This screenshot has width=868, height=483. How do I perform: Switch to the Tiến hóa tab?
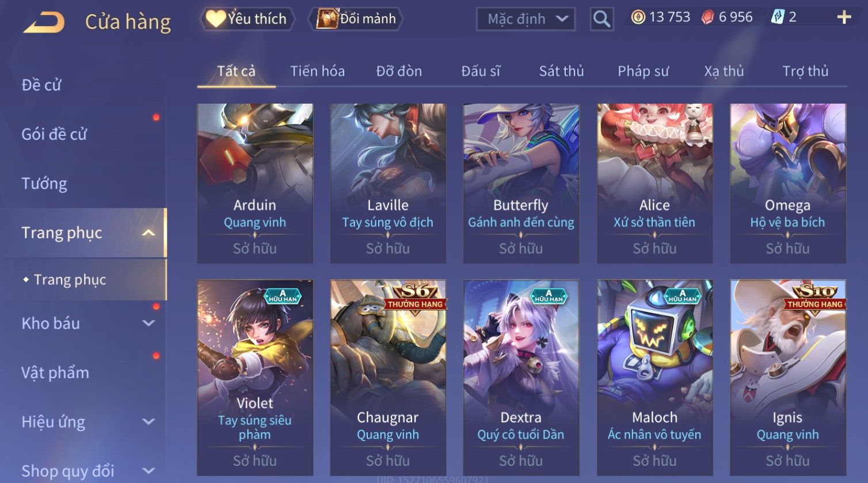coord(317,71)
